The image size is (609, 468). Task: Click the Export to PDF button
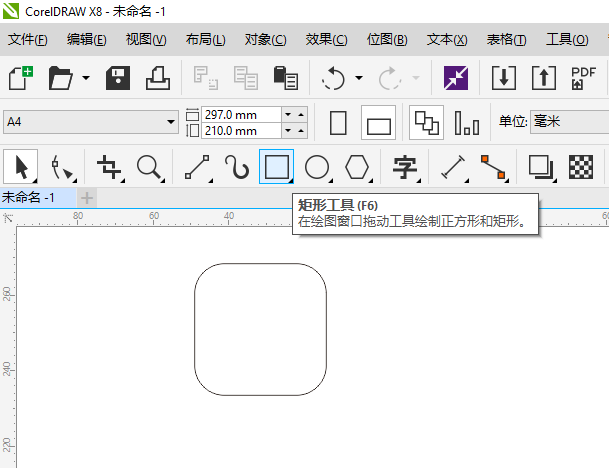pos(583,78)
